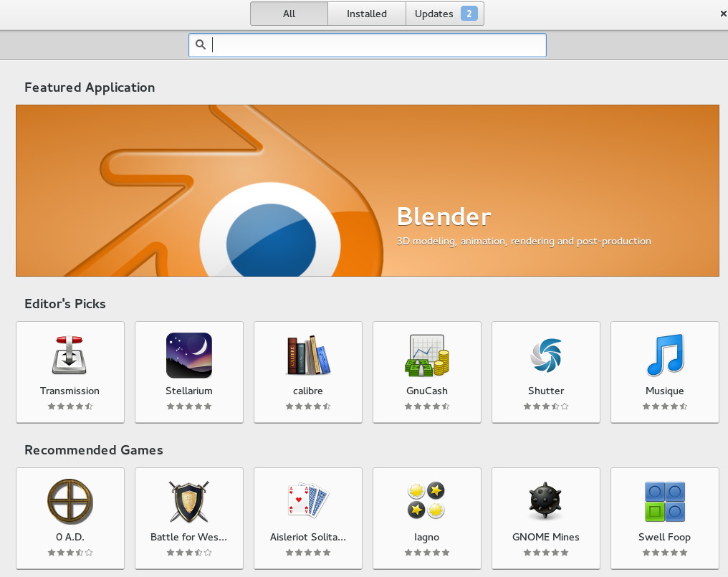Switch to the Updates tab

[x=445, y=14]
